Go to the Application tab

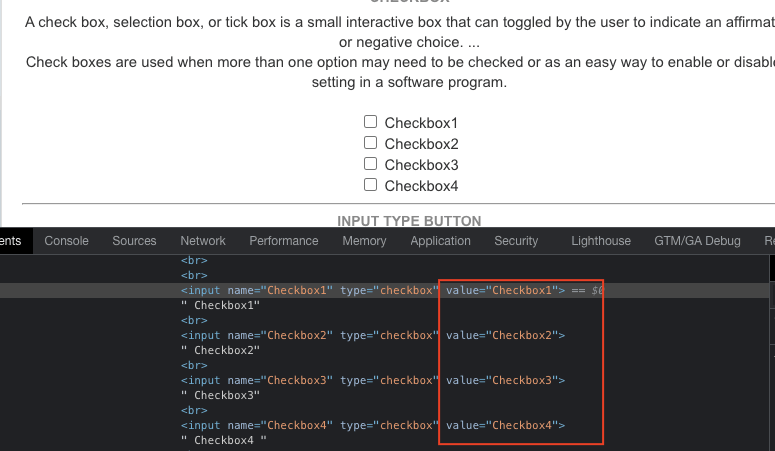(440, 241)
